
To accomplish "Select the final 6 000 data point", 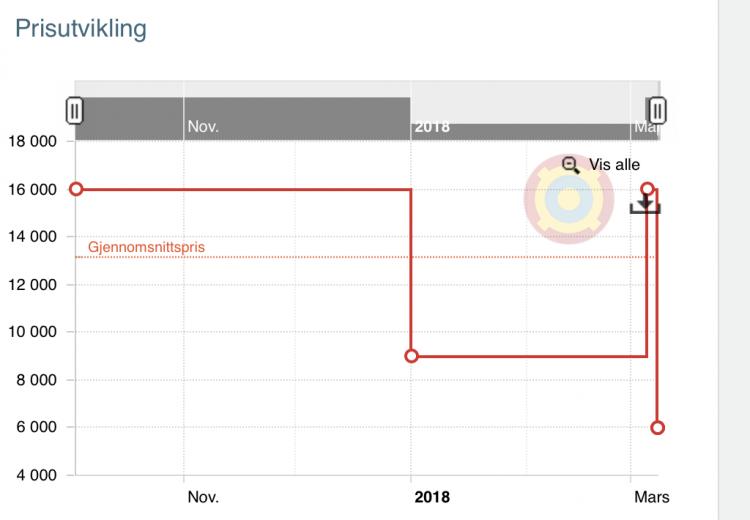I will 658,428.
